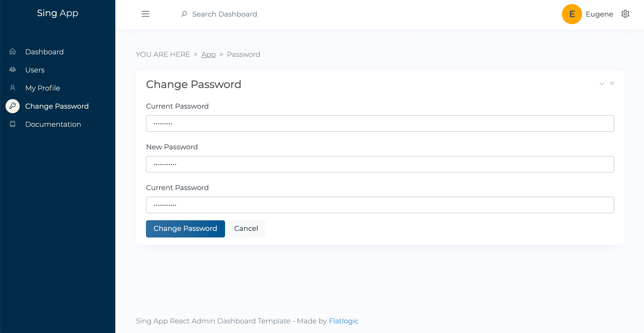Select the Users menu item in sidebar
Viewport: 644px width, 333px height.
pos(35,70)
